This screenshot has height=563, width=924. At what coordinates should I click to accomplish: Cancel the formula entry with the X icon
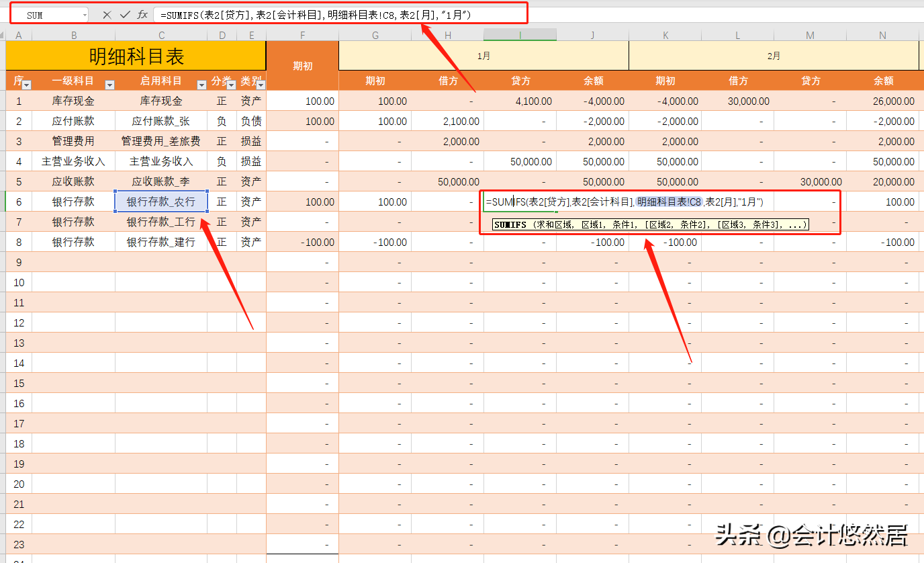107,15
